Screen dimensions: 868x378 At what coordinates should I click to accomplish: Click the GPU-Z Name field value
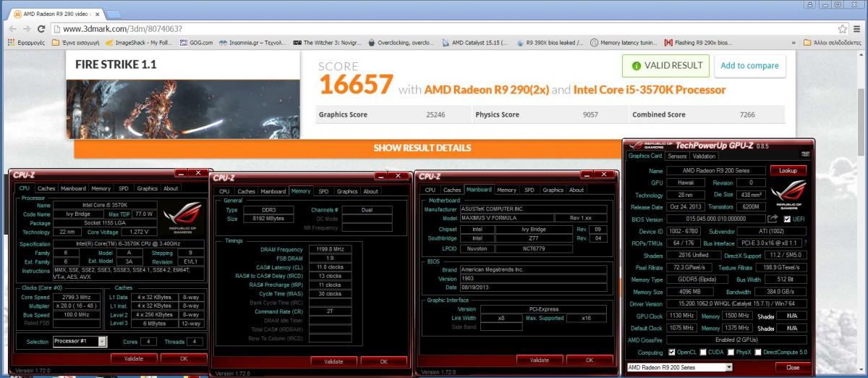(715, 171)
